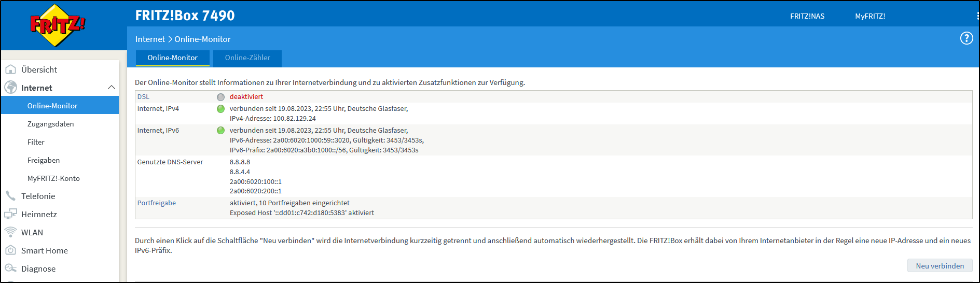The width and height of the screenshot is (980, 283).
Task: Switch to the Online-Zähler tab
Action: (247, 58)
